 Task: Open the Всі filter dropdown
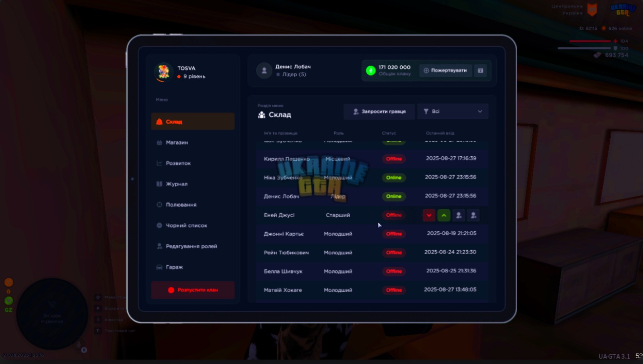coord(453,111)
